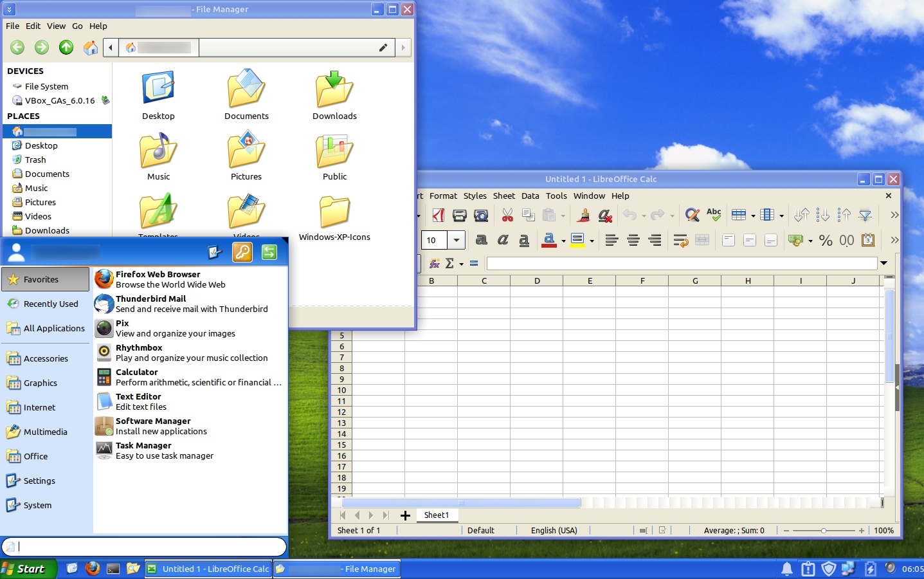924x579 pixels.
Task: Format cells as percent
Action: tap(826, 241)
